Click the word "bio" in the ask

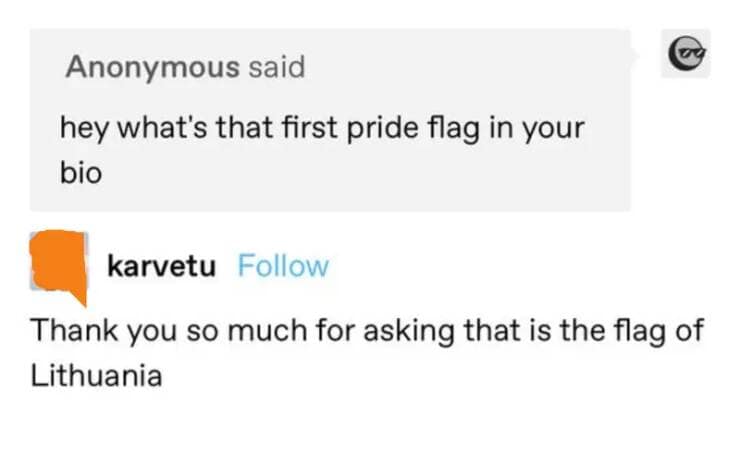pos(81,171)
